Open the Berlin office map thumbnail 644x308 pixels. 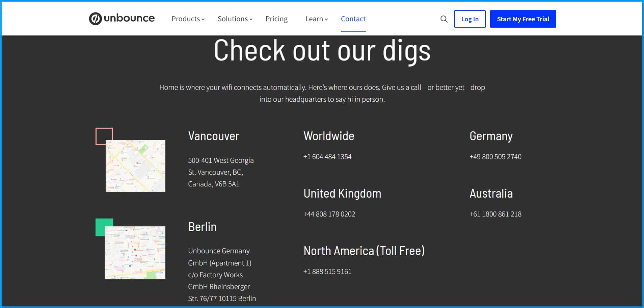[135, 253]
